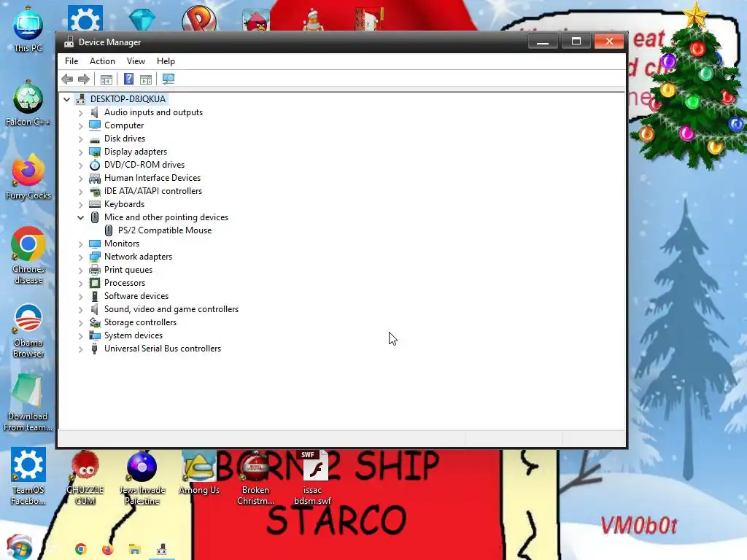Image resolution: width=747 pixels, height=560 pixels.
Task: Expand the Display adapters chevron
Action: tap(80, 152)
